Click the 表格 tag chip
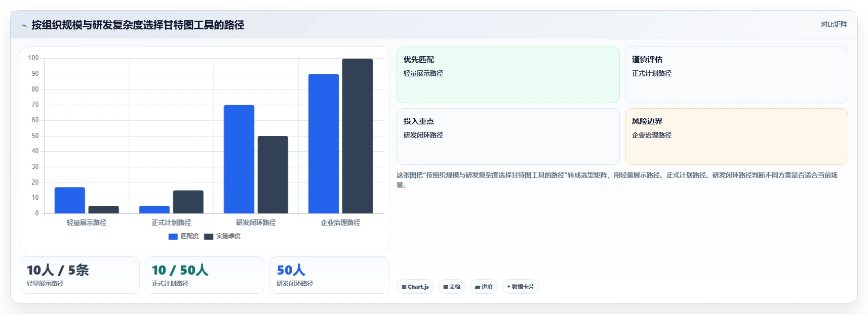 tap(452, 287)
